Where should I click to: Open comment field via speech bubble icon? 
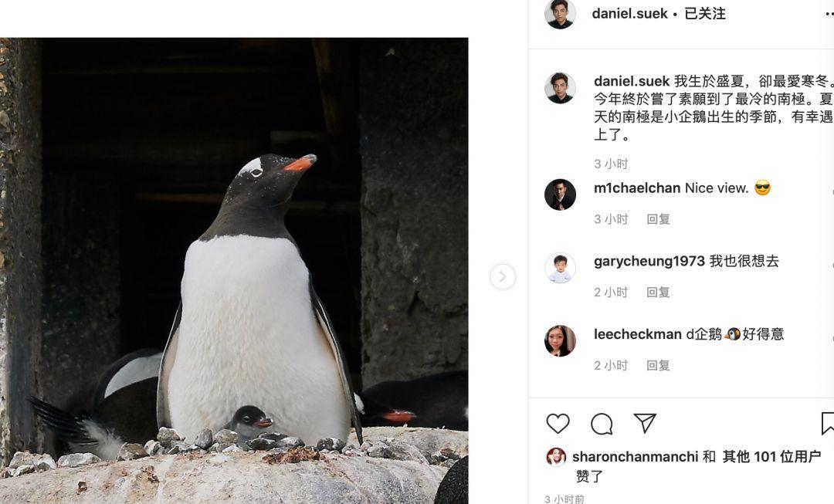(x=602, y=424)
